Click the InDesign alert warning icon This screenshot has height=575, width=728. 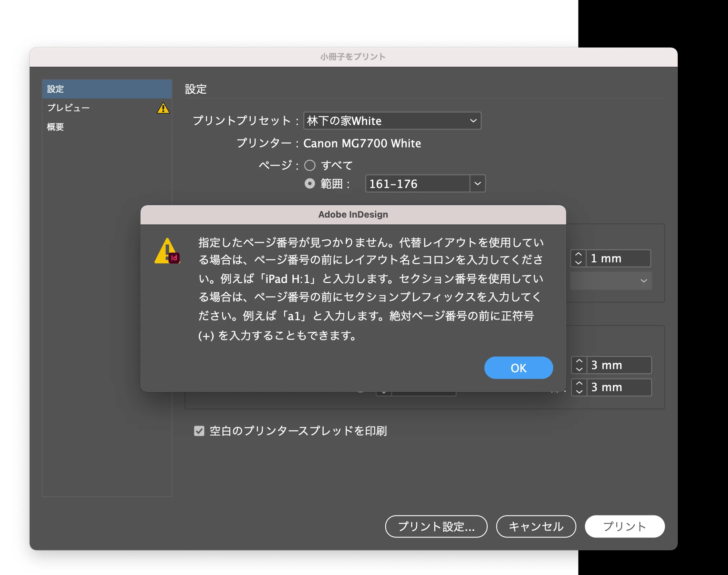point(167,251)
